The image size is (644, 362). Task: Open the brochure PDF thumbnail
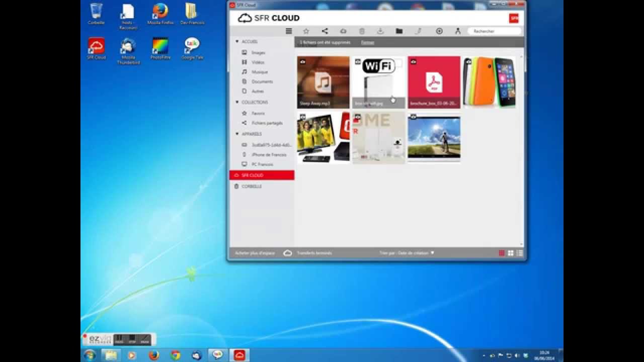(x=434, y=82)
